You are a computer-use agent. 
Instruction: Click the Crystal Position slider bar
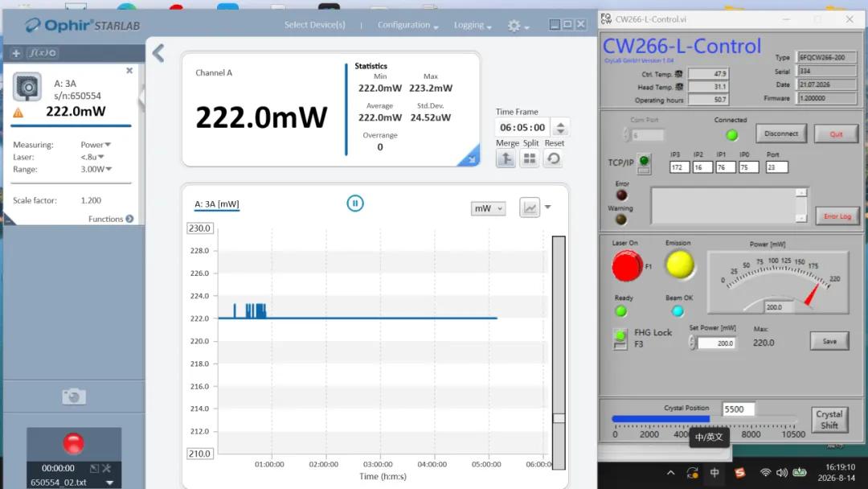coord(704,419)
